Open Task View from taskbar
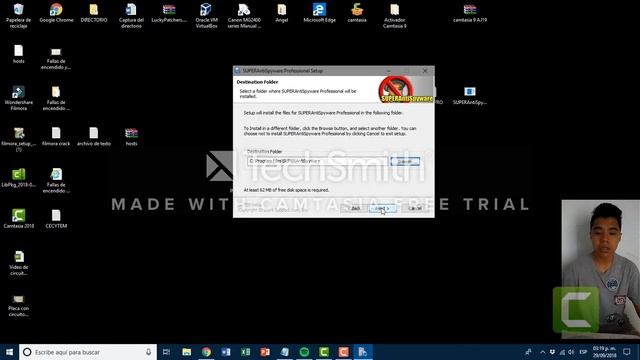This screenshot has height=360, width=640. [x=167, y=352]
